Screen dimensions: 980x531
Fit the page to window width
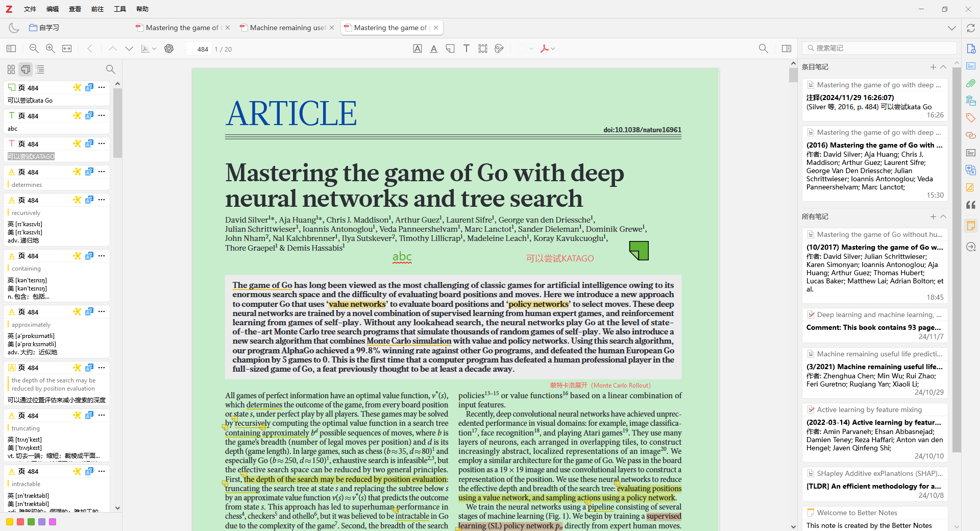point(67,49)
